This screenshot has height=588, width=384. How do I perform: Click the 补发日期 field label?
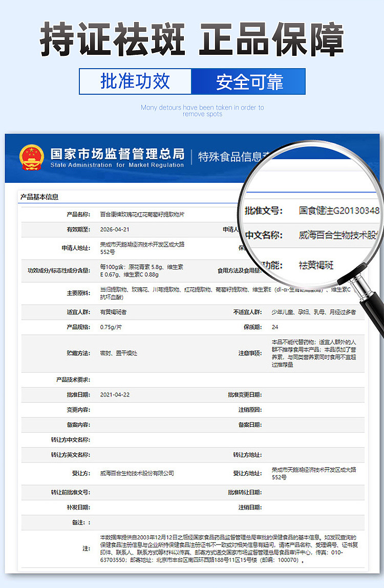pos(78,508)
